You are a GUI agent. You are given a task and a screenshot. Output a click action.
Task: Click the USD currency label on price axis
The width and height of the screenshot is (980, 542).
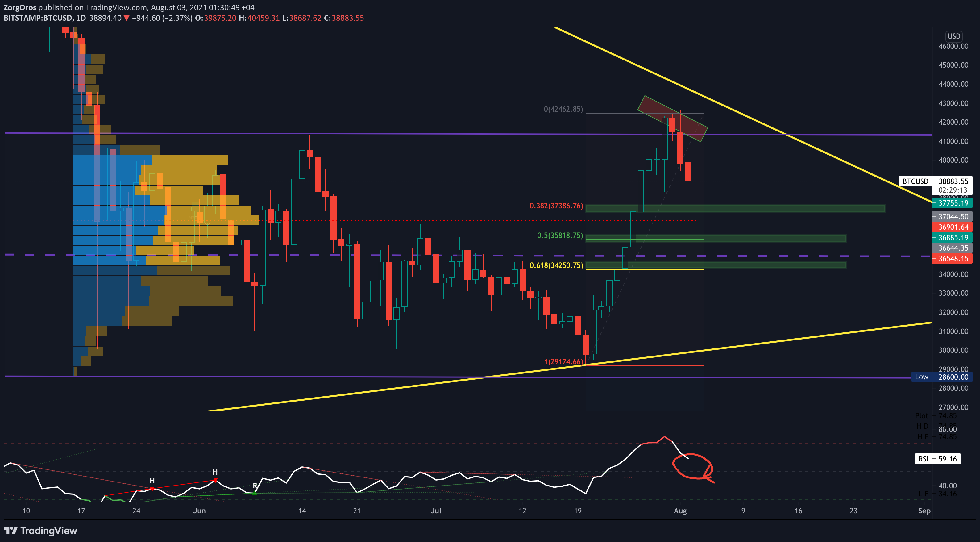coord(954,36)
